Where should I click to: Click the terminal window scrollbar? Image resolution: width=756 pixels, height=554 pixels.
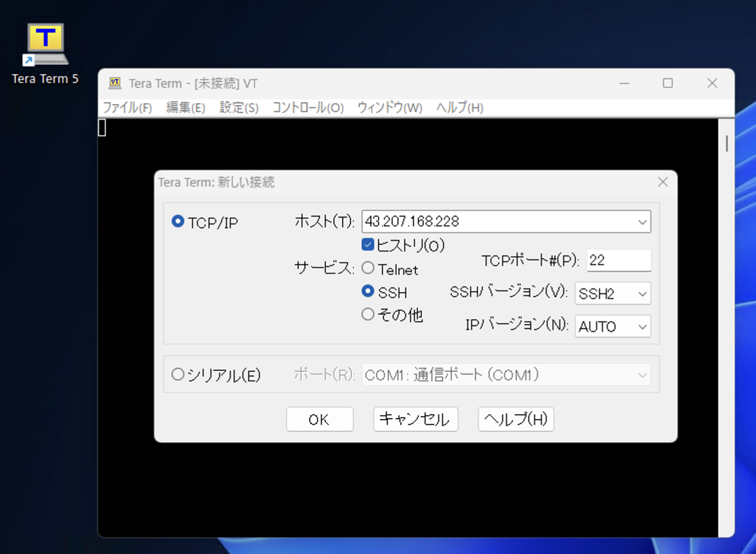point(726,143)
